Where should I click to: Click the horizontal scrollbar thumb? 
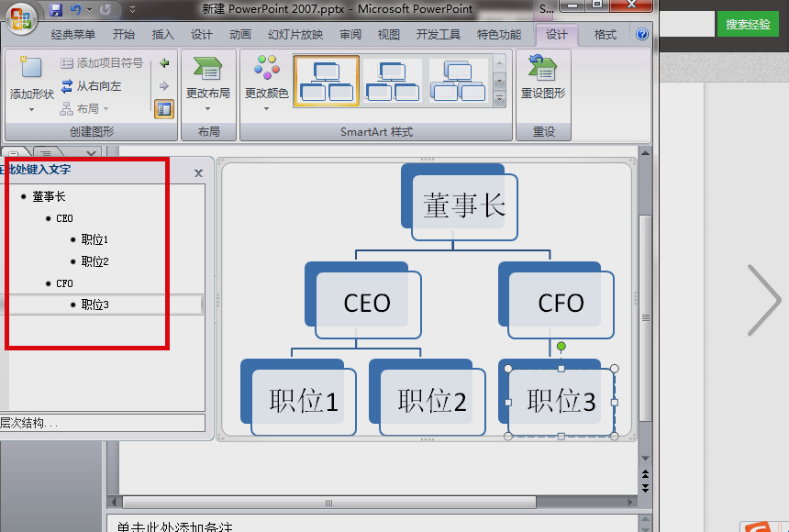click(329, 503)
